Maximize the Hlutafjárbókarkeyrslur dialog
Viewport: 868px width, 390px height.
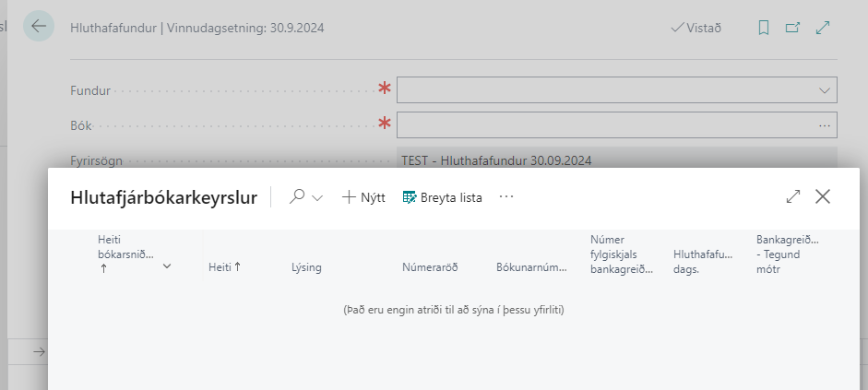792,196
